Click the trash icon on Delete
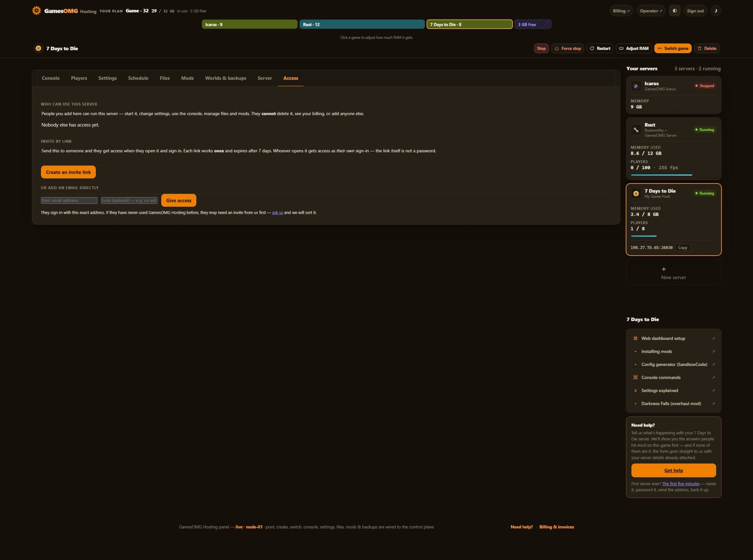Screen dimensions: 753x560 click(x=699, y=49)
